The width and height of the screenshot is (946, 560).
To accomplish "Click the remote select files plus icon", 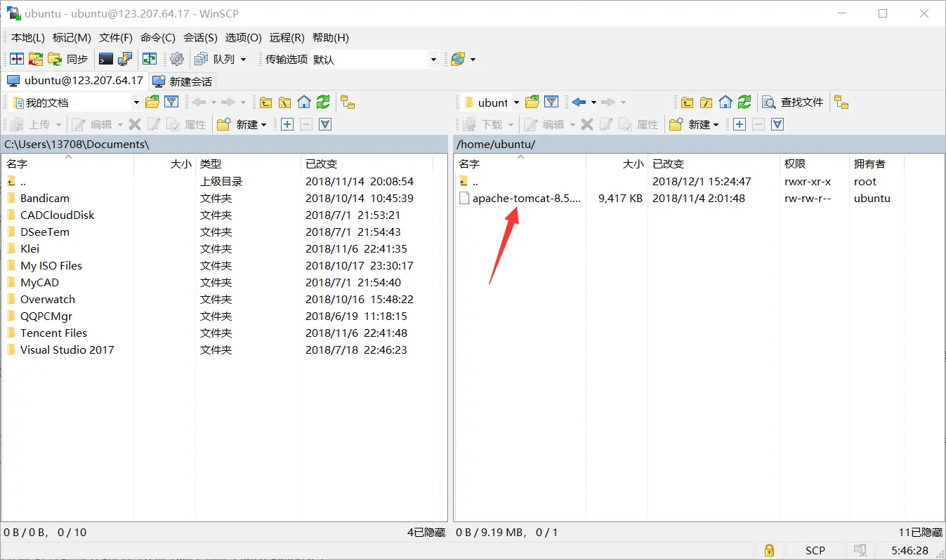I will (740, 124).
